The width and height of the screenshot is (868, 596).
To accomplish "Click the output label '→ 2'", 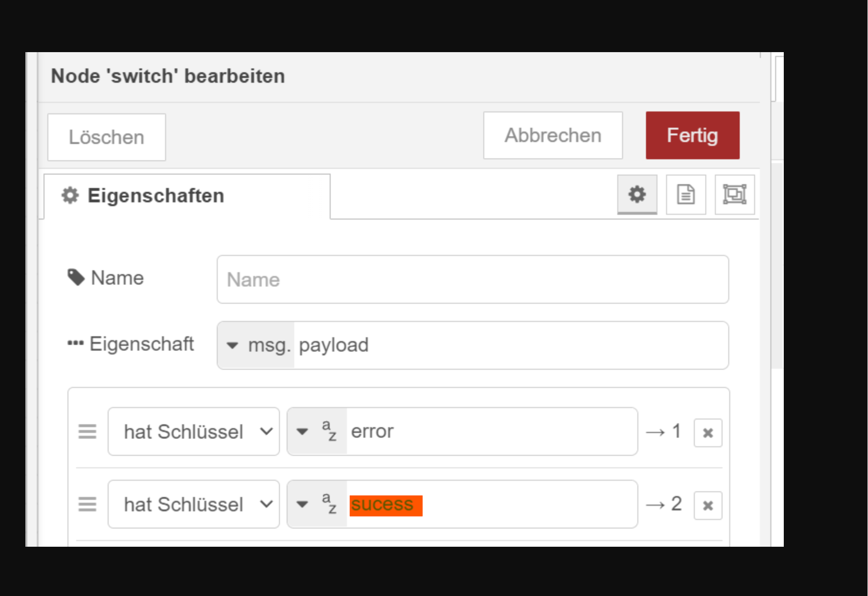I will click(663, 504).
